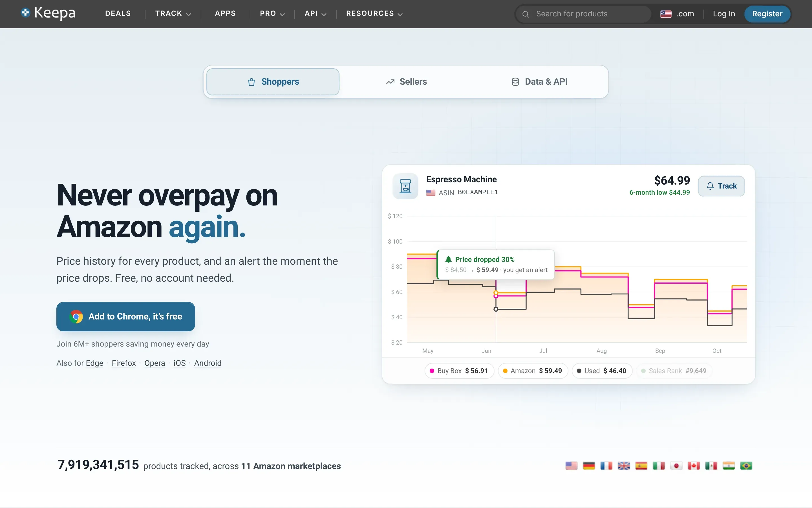This screenshot has height=508, width=812.
Task: Click Add to Chrome, it's free button
Action: (125, 316)
